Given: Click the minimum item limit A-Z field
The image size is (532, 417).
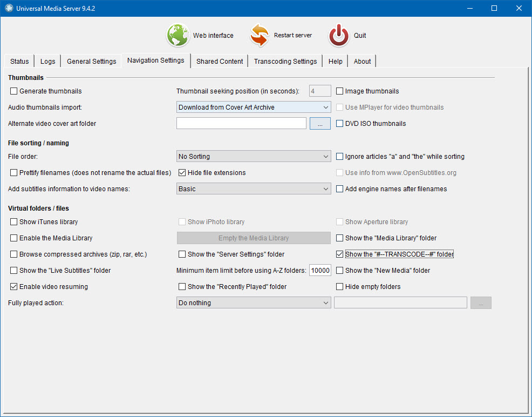Looking at the screenshot, I should pos(320,271).
